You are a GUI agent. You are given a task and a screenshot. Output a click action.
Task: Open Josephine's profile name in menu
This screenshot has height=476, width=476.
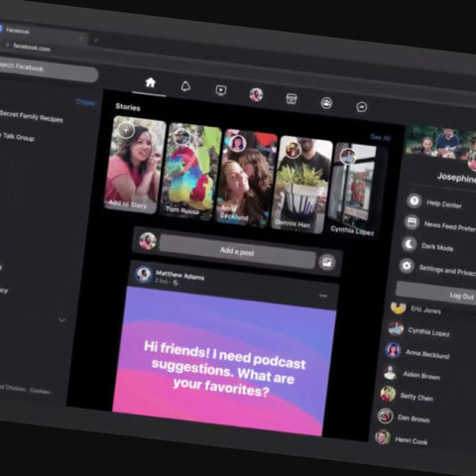[456, 178]
